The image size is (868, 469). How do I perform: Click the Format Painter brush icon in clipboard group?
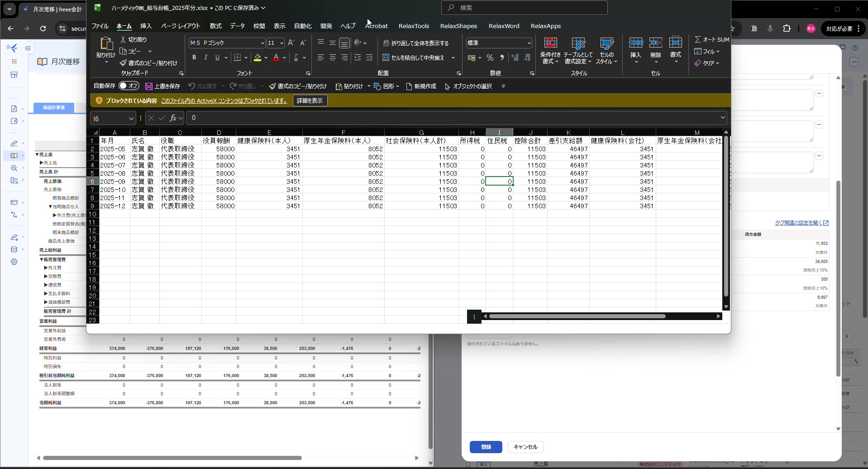[123, 63]
